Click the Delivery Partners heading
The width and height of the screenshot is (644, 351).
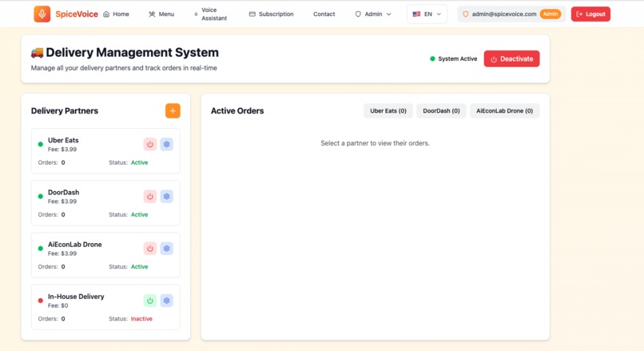pos(65,110)
